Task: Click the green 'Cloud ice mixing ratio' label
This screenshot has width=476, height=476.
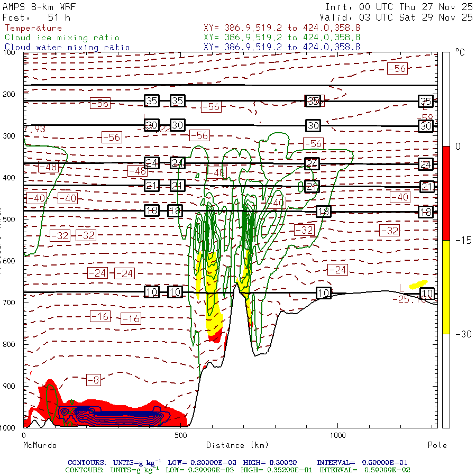Action: [62, 38]
